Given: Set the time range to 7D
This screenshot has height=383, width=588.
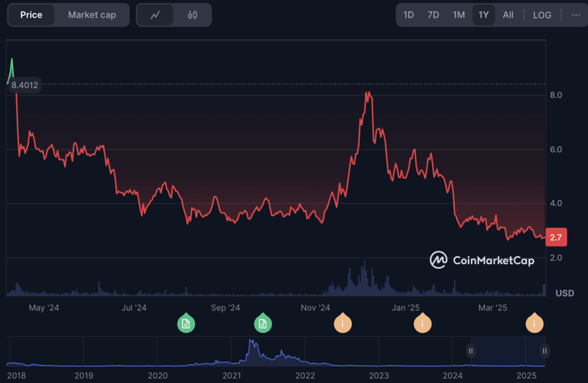Looking at the screenshot, I should (433, 15).
